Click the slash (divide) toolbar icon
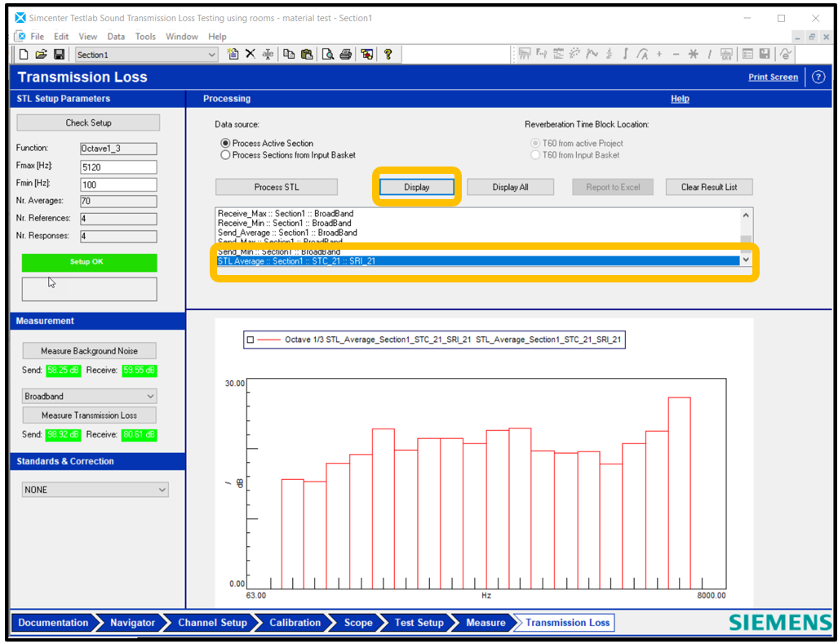This screenshot has width=838, height=644. tap(710, 53)
